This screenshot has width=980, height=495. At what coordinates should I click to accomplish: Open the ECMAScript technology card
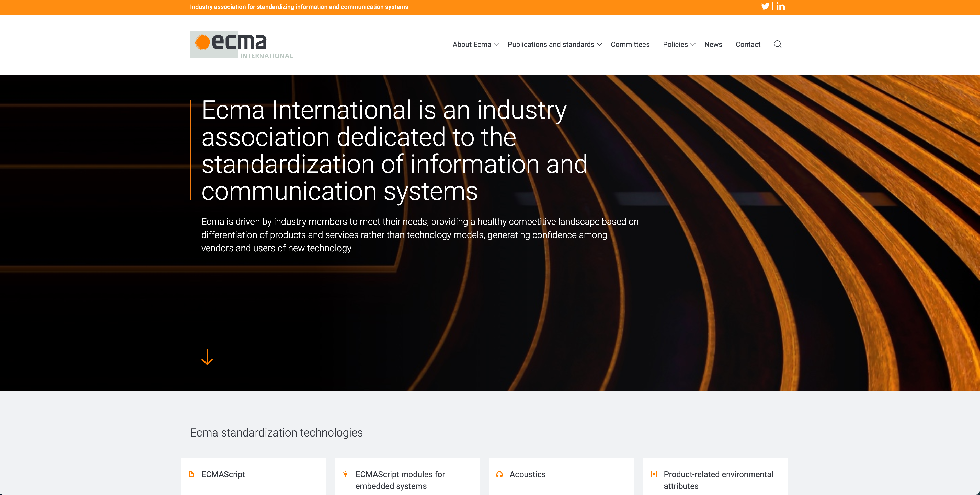(223, 475)
